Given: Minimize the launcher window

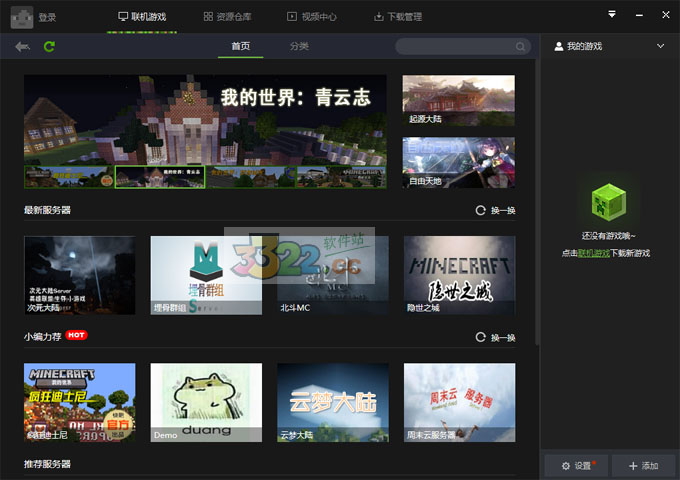Looking at the screenshot, I should coord(639,15).
